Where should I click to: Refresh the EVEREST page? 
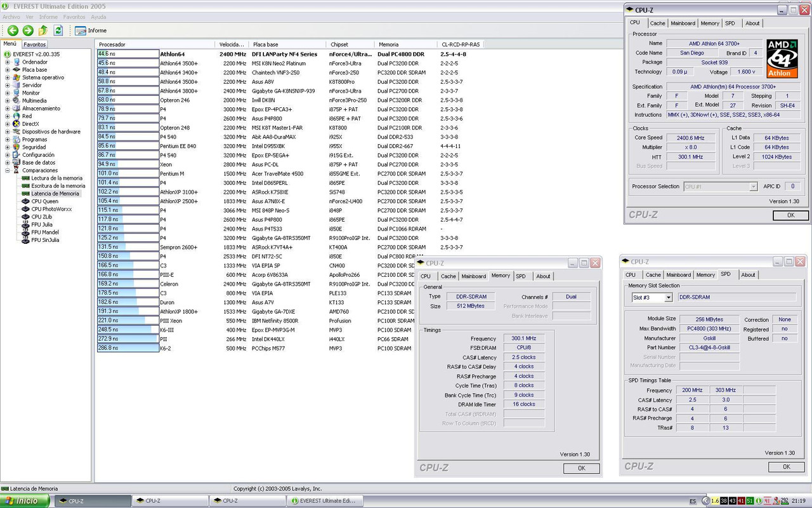click(58, 30)
